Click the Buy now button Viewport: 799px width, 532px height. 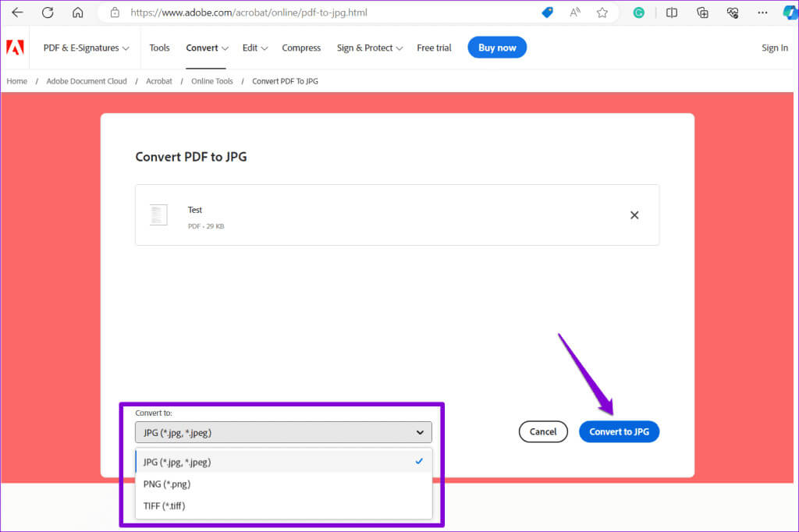[x=497, y=48]
